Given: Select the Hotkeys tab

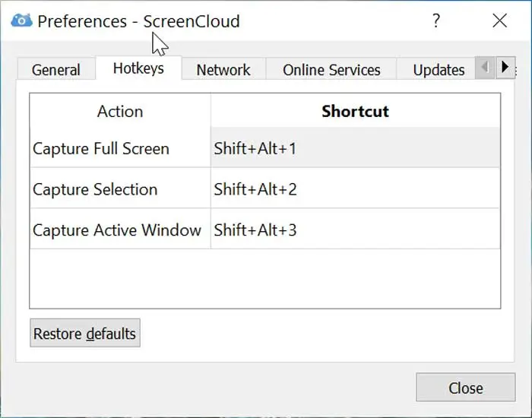Looking at the screenshot, I should coord(138,69).
